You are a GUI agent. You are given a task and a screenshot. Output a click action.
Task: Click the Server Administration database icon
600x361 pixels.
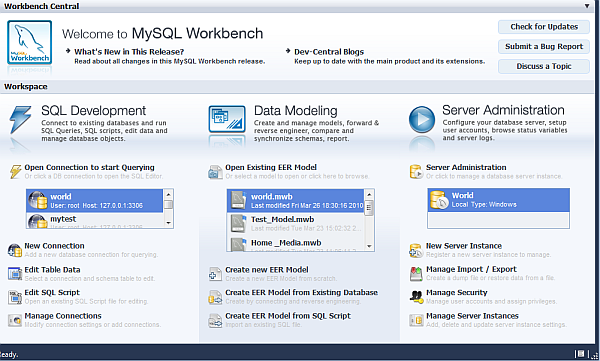416,172
